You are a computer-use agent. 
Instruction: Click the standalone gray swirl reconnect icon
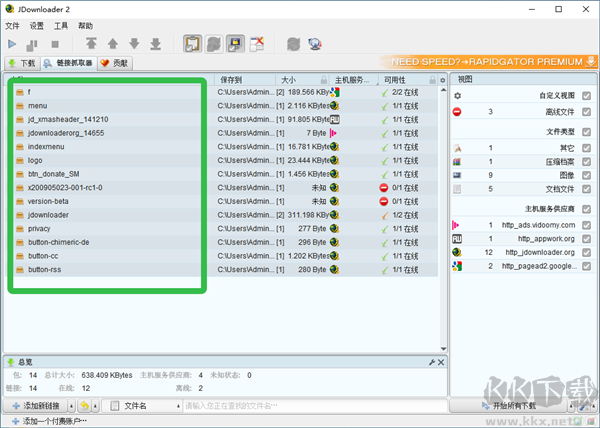click(293, 44)
